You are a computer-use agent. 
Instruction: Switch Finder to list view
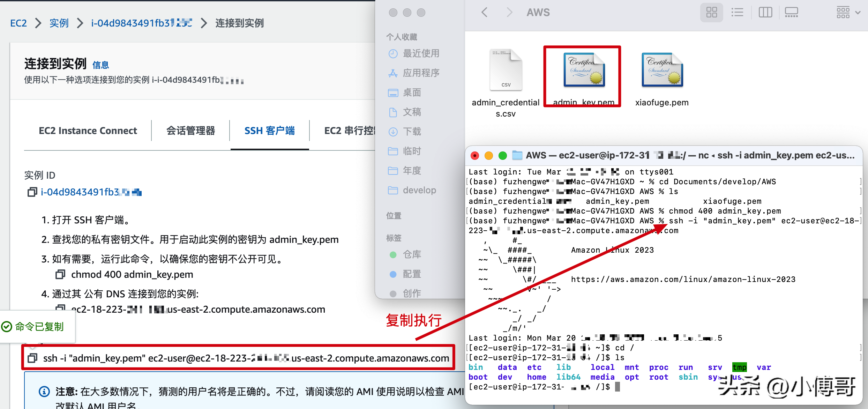tap(737, 13)
